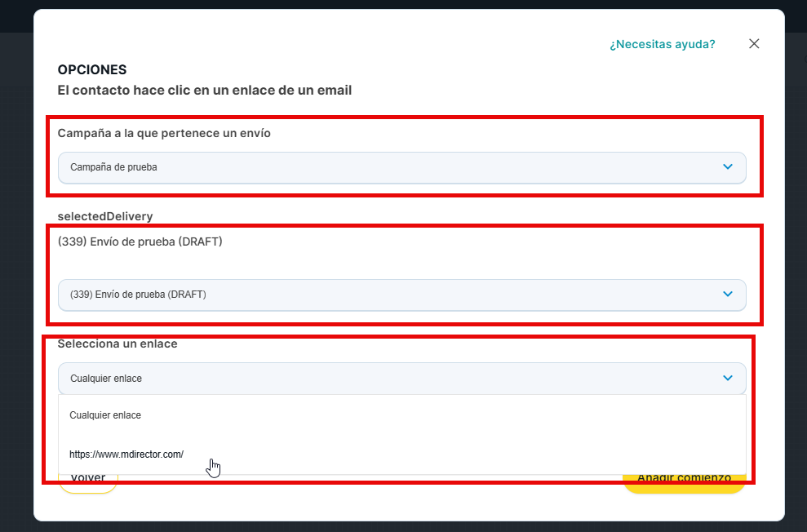Image resolution: width=807 pixels, height=532 pixels.
Task: Click the dark header bar above the dialog
Action: pos(408,4)
